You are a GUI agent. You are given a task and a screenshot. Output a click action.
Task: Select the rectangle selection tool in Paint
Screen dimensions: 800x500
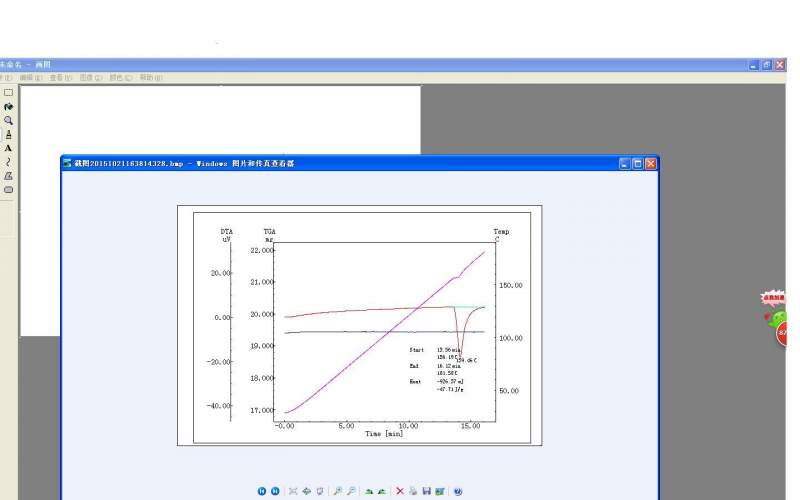8,93
